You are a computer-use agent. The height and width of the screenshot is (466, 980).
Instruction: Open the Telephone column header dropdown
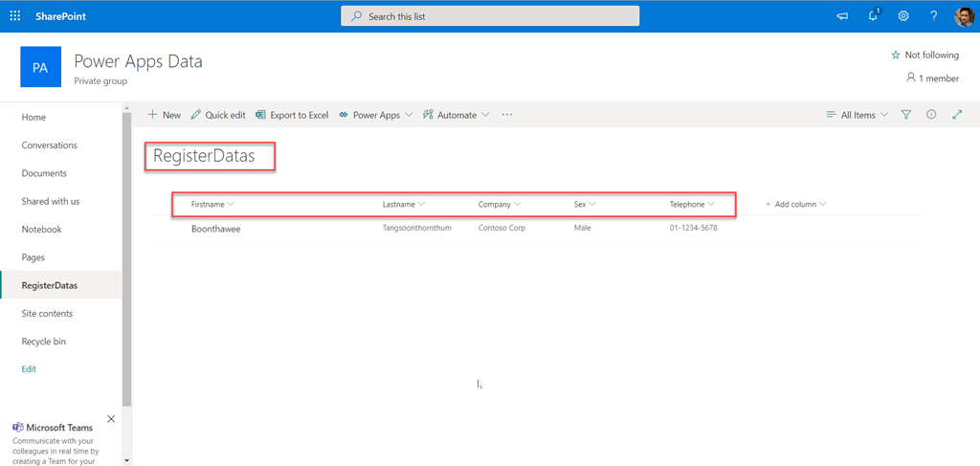tap(693, 204)
